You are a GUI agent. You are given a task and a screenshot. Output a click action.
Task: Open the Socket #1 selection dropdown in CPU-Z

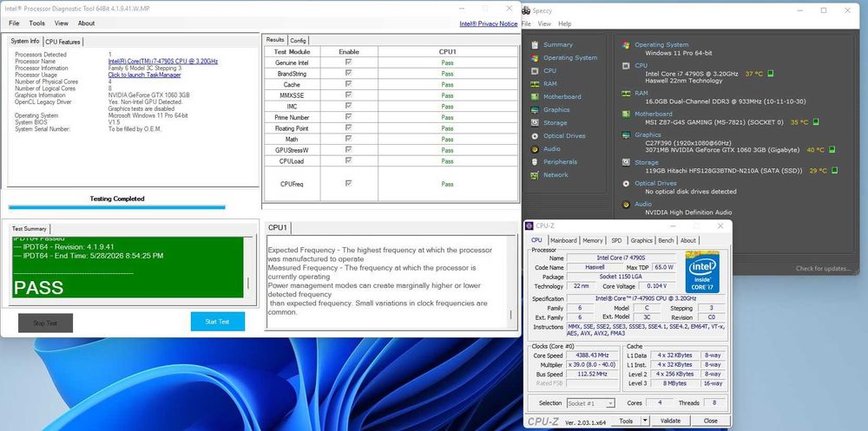[590, 403]
